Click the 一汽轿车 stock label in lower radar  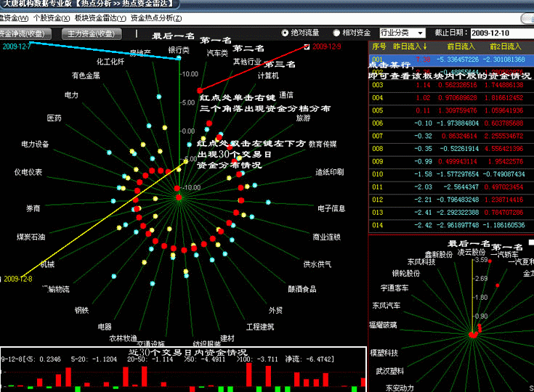coord(503,255)
